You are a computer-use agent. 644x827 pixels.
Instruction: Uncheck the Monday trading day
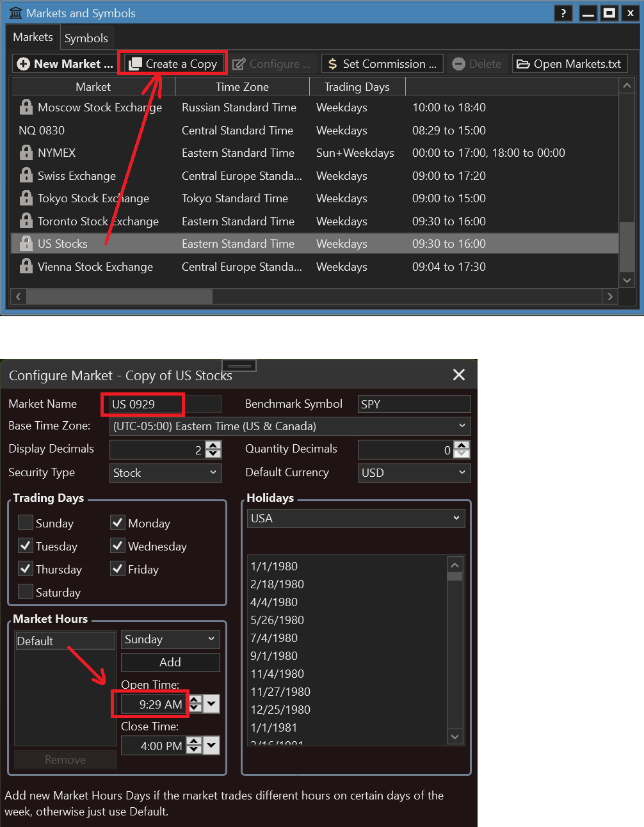[x=118, y=523]
